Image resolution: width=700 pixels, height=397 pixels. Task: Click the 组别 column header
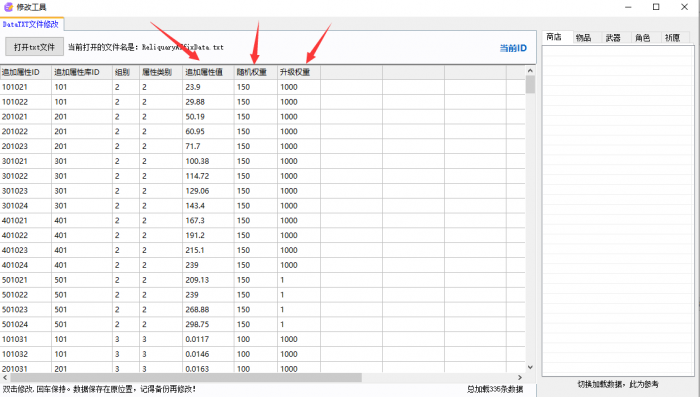click(125, 72)
